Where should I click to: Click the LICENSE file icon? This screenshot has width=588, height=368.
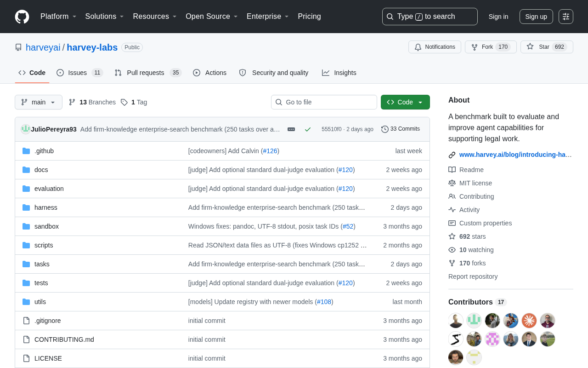26,358
